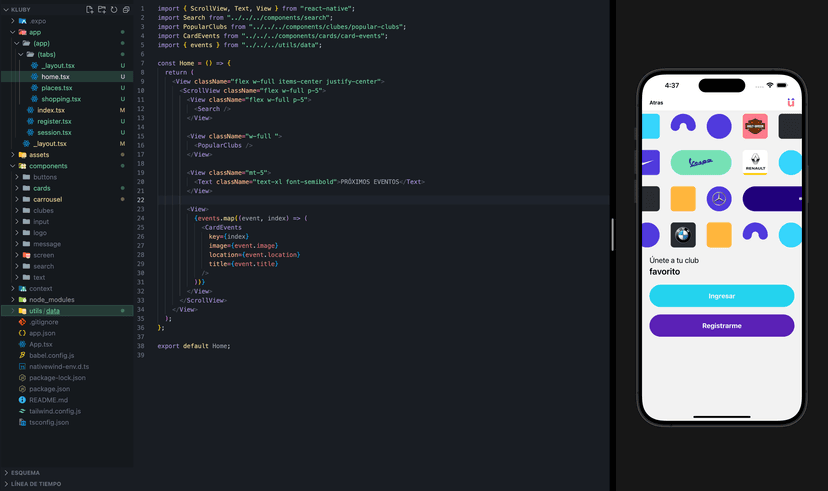
Task: Collapse the (app) folder
Action: pos(17,43)
